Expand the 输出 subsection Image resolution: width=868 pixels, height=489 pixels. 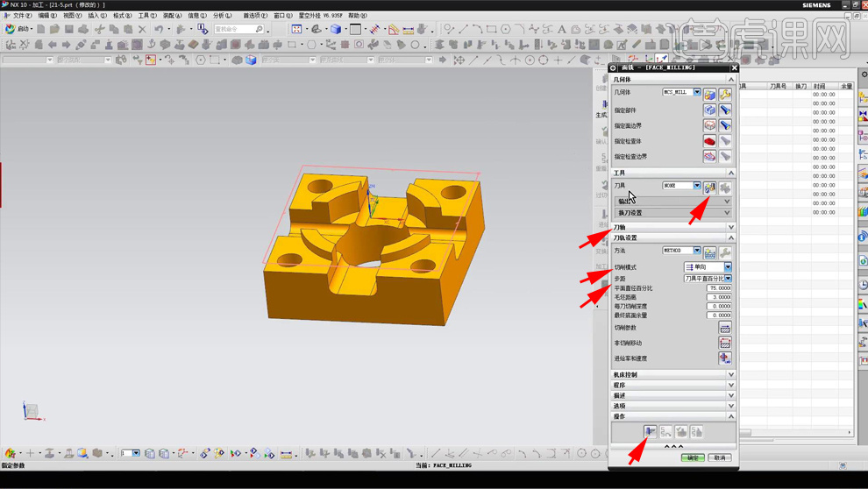pos(673,202)
